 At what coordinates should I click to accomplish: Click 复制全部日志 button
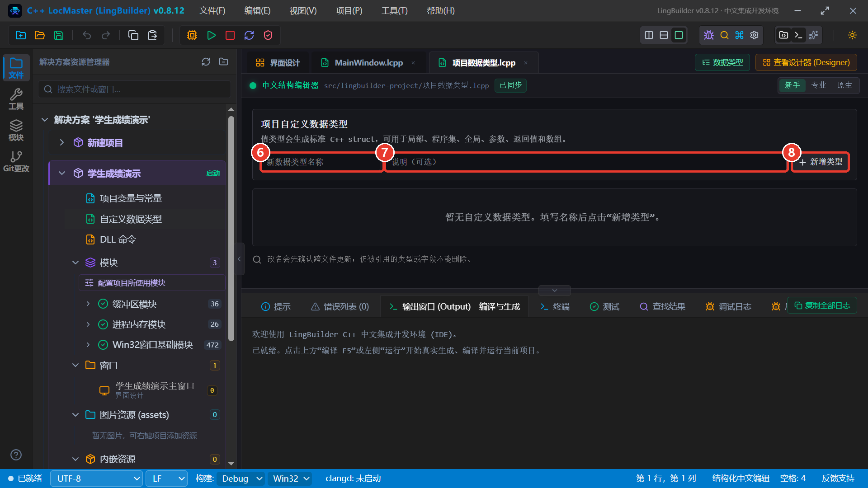coord(822,306)
